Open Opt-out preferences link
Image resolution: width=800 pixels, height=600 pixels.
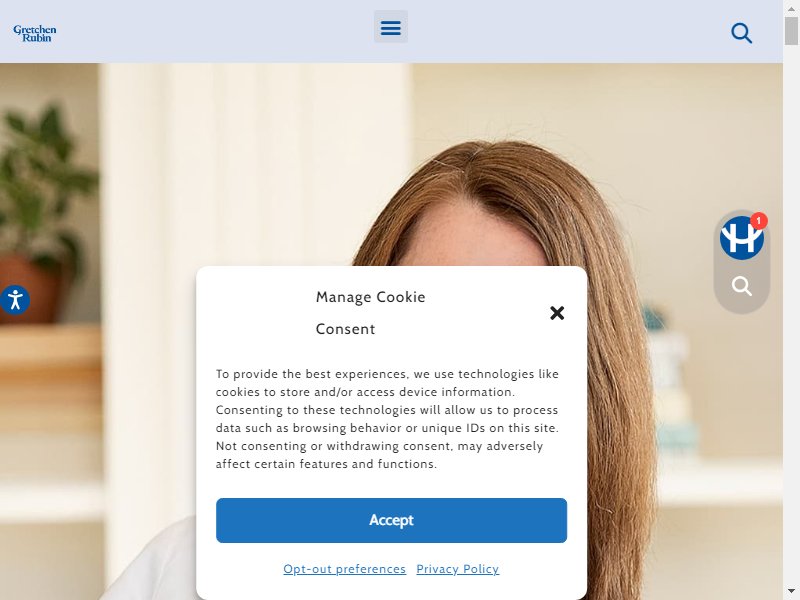[x=344, y=569]
